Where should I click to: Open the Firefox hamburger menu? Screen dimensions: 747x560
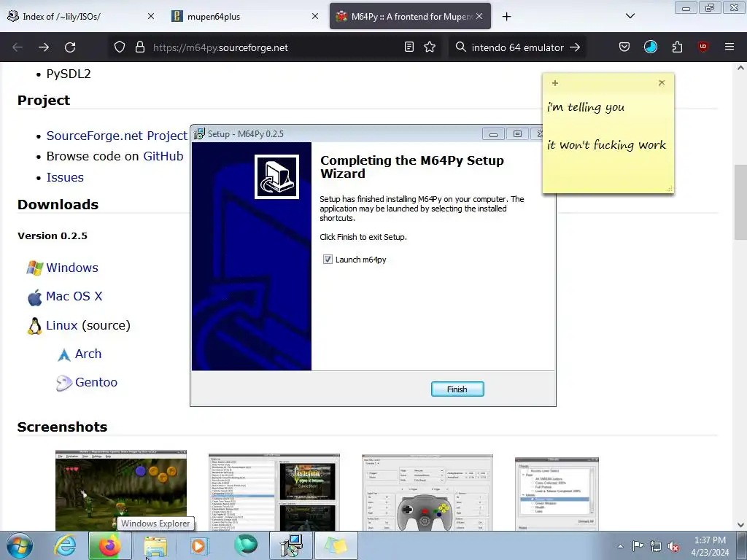coord(729,47)
